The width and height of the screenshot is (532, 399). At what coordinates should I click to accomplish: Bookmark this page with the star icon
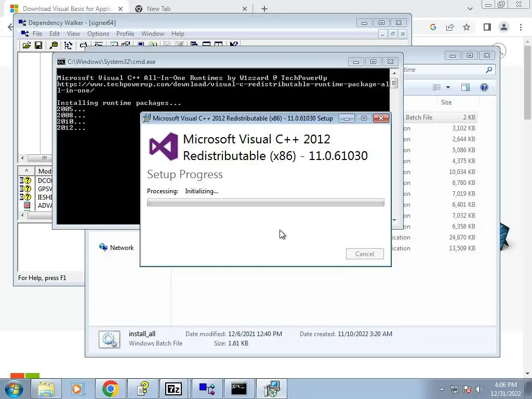point(467,27)
